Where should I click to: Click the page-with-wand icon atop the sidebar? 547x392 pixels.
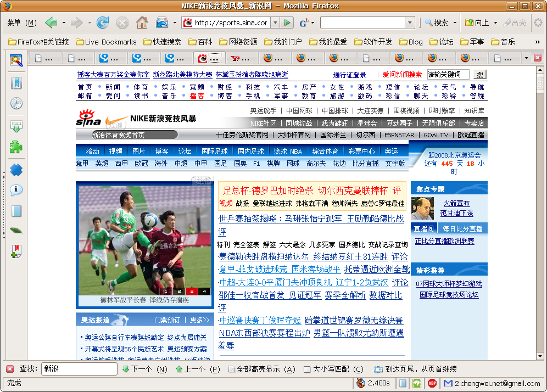pyautogui.click(x=16, y=61)
